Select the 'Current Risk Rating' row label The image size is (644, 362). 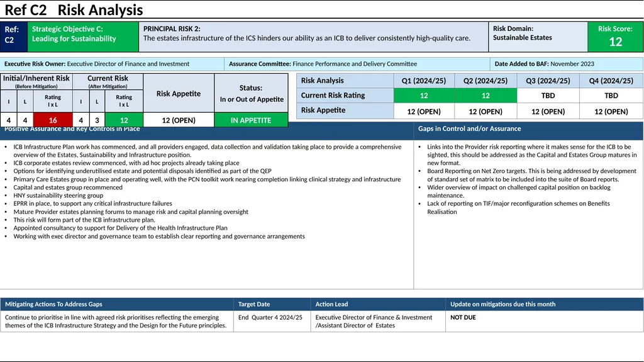(345, 96)
